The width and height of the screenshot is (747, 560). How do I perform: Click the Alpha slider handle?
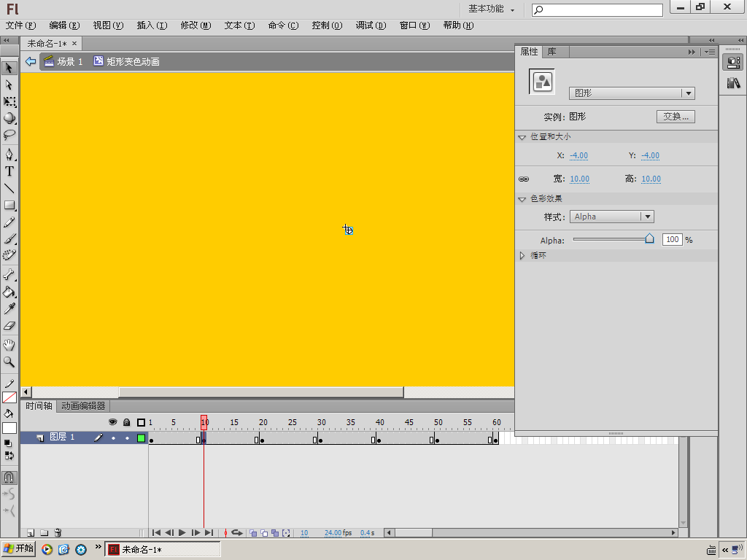coord(649,238)
